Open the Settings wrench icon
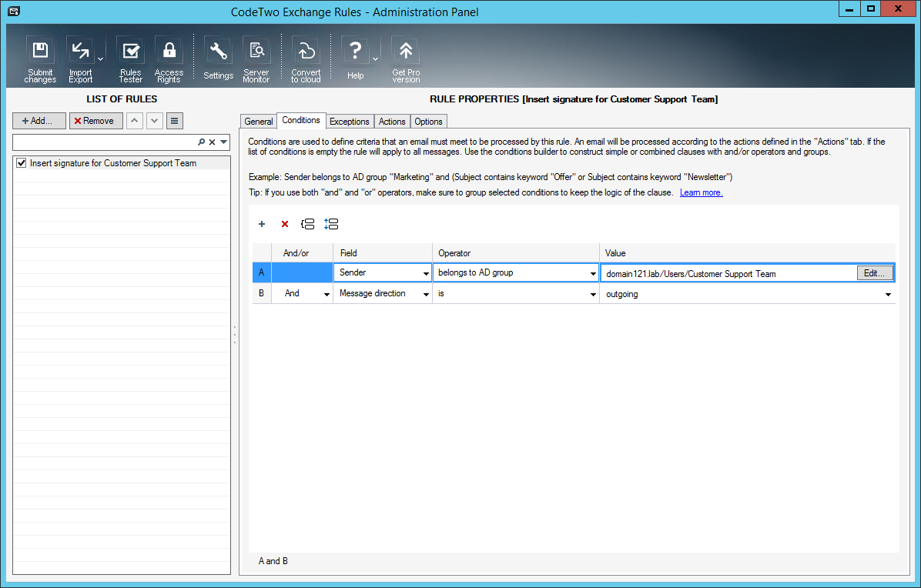Image resolution: width=921 pixels, height=588 pixels. click(219, 58)
